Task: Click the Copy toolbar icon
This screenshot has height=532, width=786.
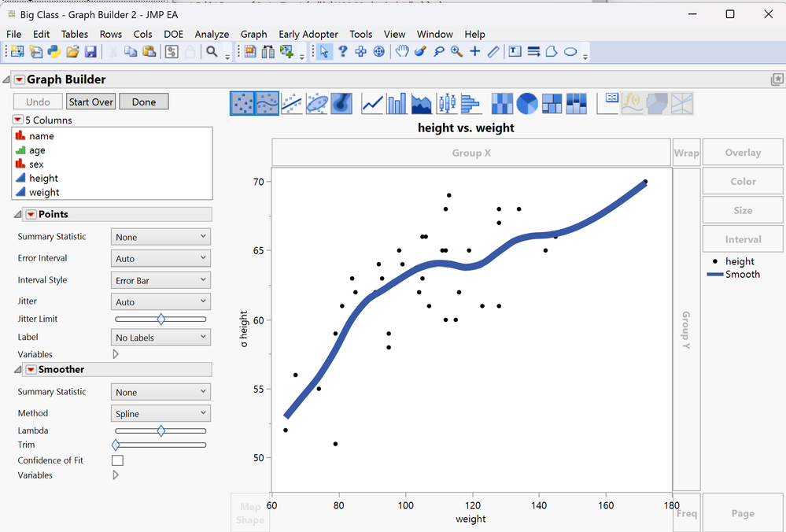Action: point(131,52)
